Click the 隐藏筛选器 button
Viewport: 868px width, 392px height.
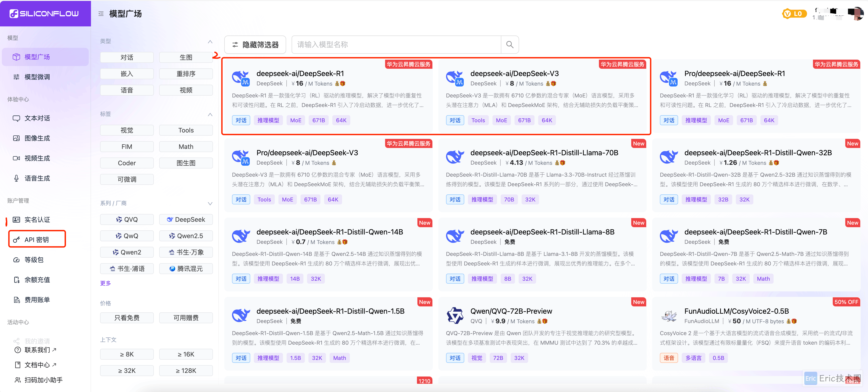(255, 45)
